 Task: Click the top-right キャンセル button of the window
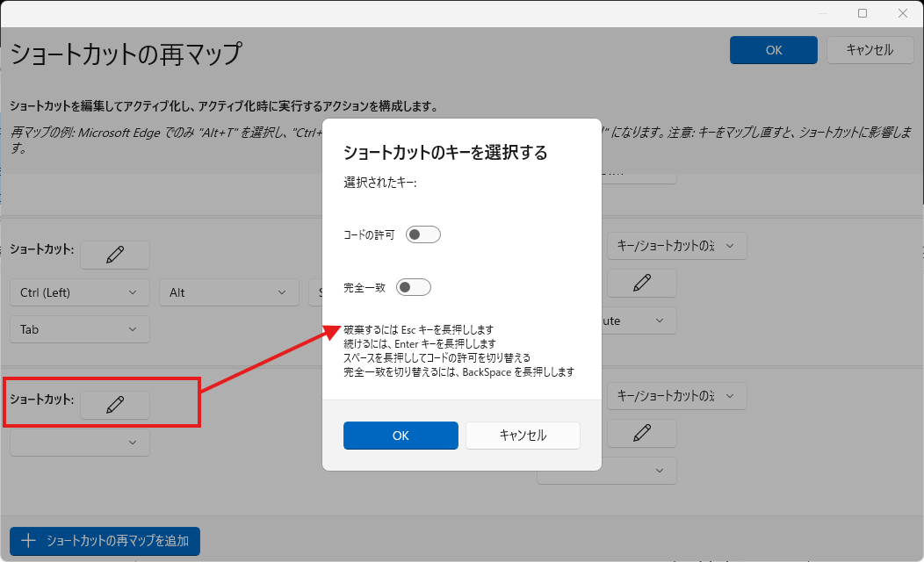(870, 50)
